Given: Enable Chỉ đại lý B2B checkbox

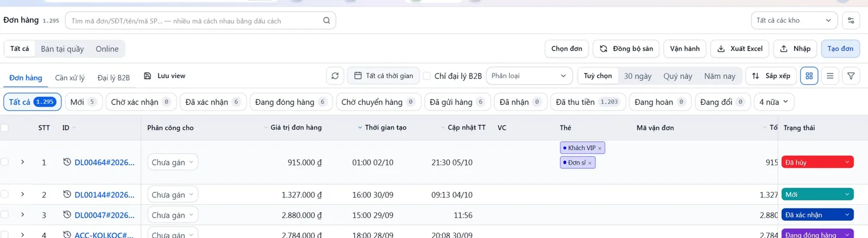Looking at the screenshot, I should pyautogui.click(x=427, y=76).
